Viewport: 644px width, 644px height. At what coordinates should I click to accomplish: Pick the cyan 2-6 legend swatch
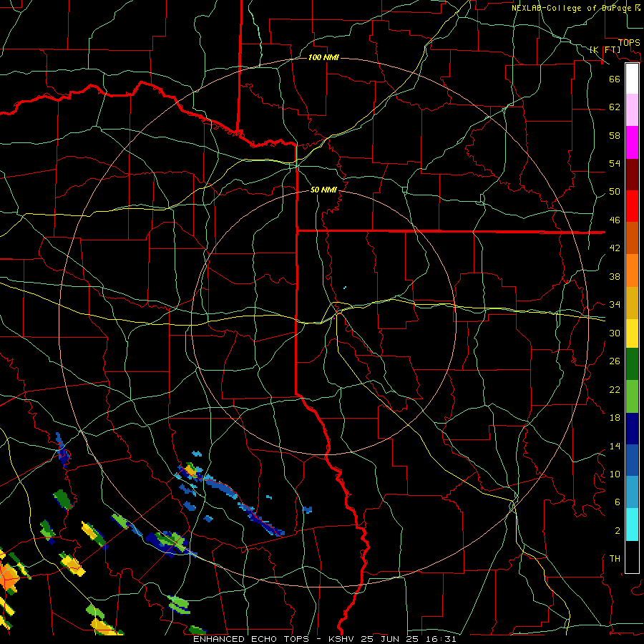click(632, 525)
